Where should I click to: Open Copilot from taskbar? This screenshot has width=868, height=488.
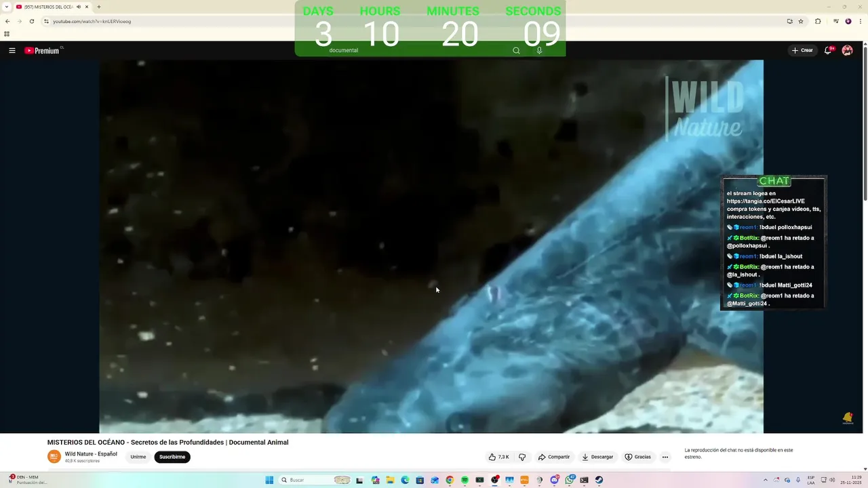(x=375, y=480)
